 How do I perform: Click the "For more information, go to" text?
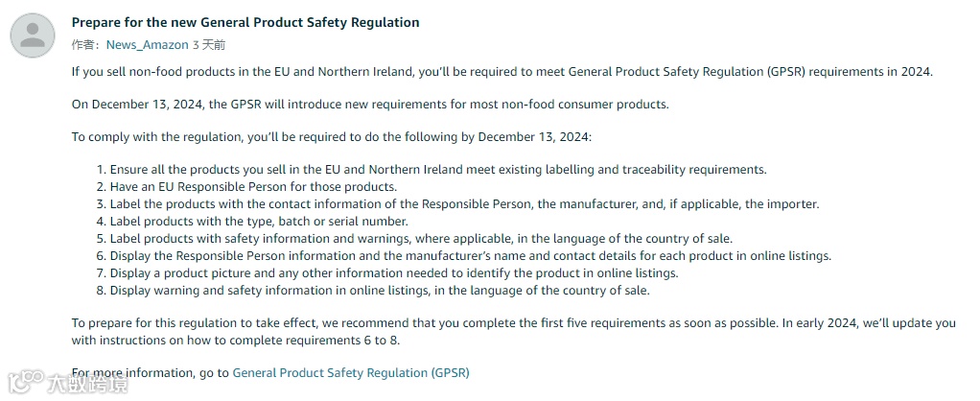click(x=151, y=372)
